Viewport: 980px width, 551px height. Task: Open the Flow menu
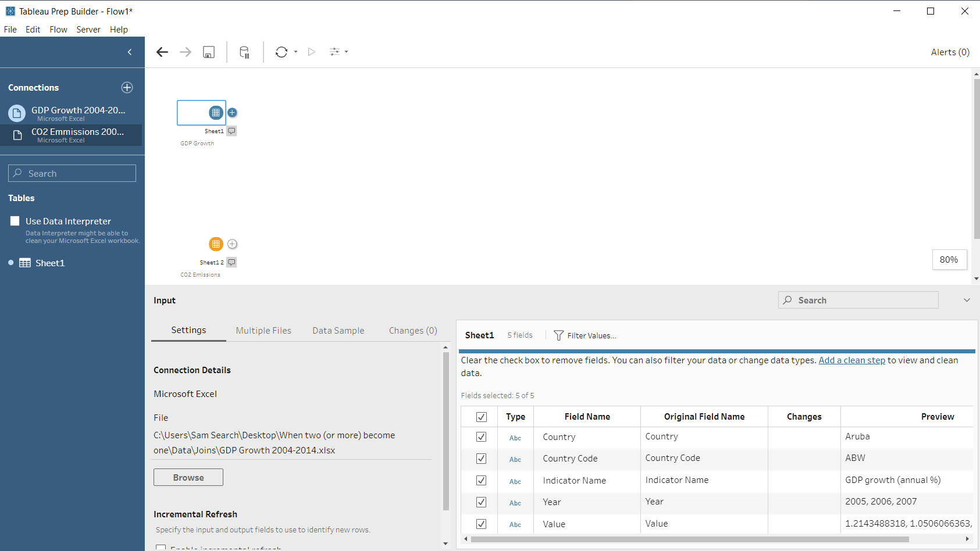pyautogui.click(x=58, y=29)
